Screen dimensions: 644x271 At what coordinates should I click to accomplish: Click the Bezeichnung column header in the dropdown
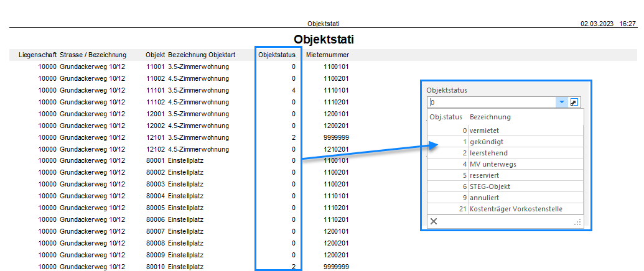pyautogui.click(x=490, y=117)
